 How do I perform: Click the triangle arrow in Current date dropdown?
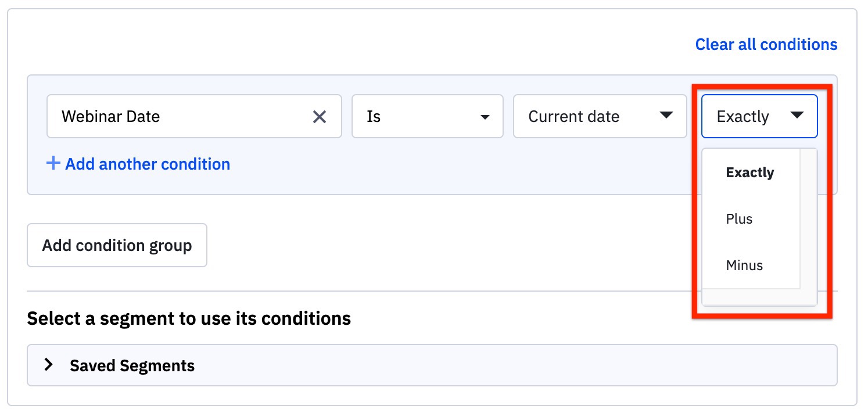pos(666,116)
